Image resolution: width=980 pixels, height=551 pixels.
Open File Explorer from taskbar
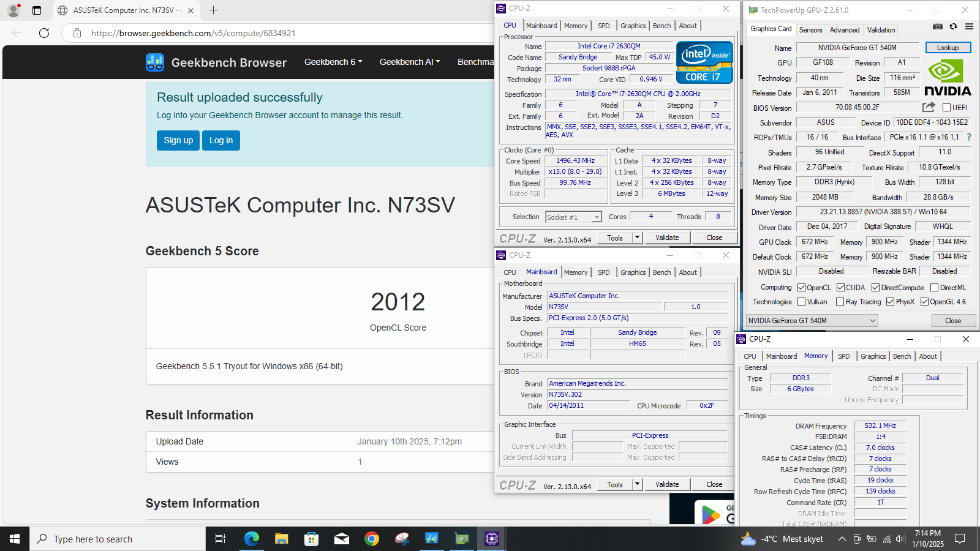pyautogui.click(x=281, y=539)
